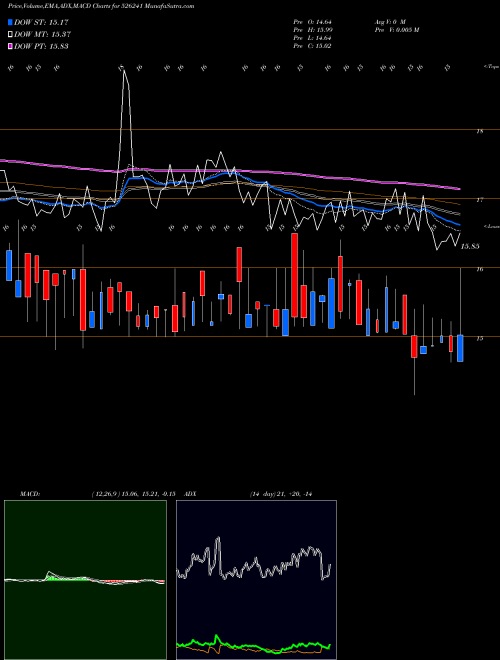The width and height of the screenshot is (500, 660).
Task: Click the '<Tops' marker label
Action: [492, 67]
